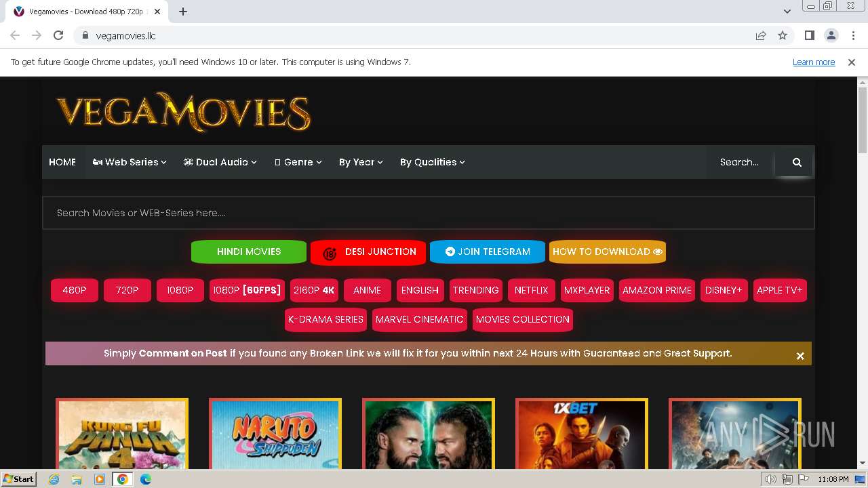Click the network tray icon
The width and height of the screenshot is (868, 488).
point(787,479)
